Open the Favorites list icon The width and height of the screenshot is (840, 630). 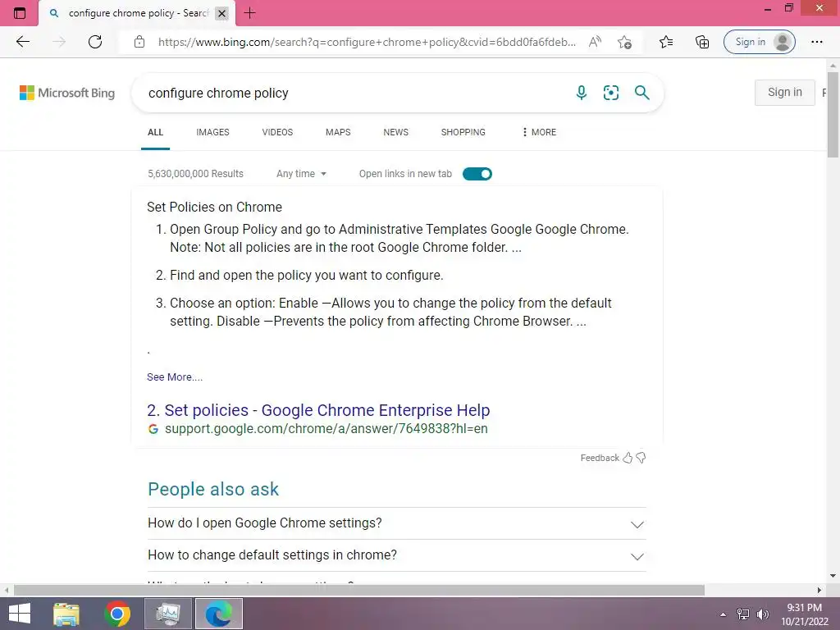point(666,42)
